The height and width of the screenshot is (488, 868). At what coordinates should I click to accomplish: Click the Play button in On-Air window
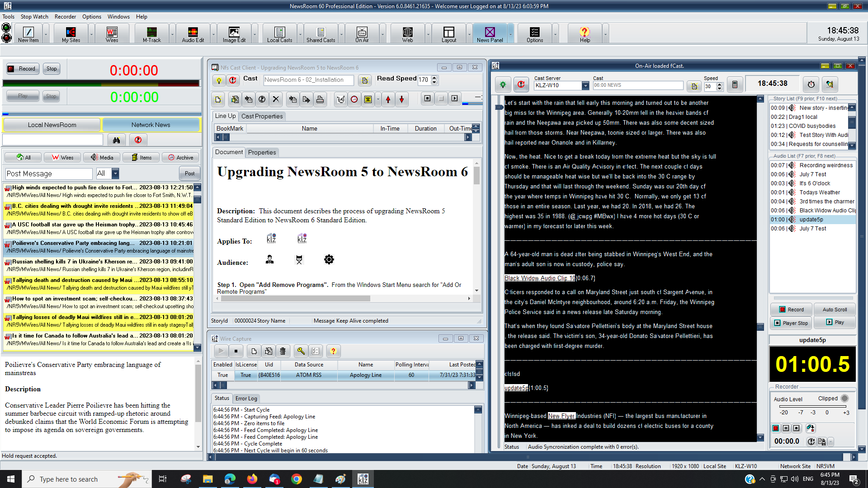pos(835,323)
